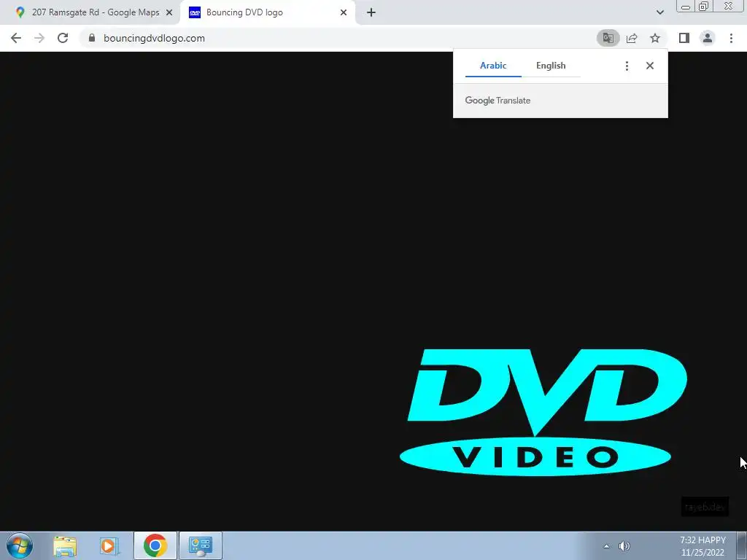Open the side panel icon
The width and height of the screenshot is (747, 560).
click(x=684, y=38)
